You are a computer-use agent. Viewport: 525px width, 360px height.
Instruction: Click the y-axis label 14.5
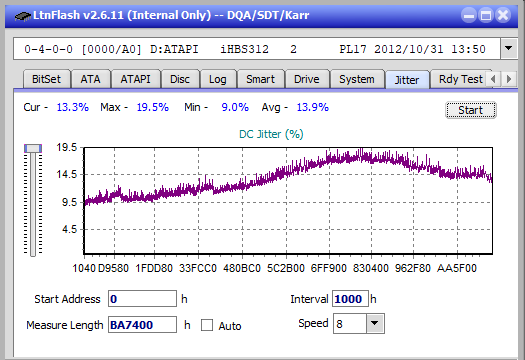pos(67,174)
